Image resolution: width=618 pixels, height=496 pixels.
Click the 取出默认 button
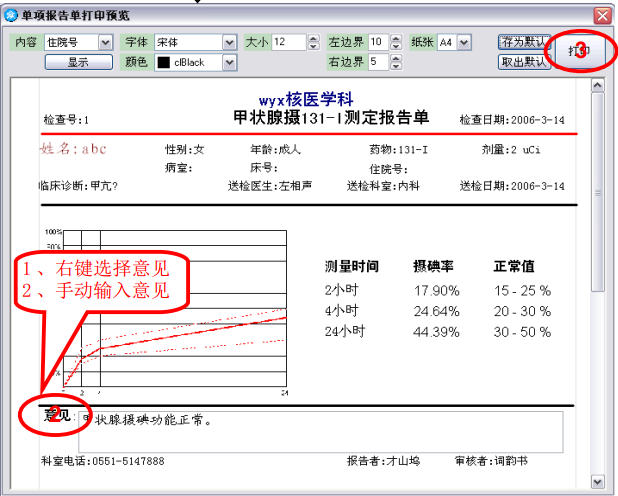[x=523, y=62]
